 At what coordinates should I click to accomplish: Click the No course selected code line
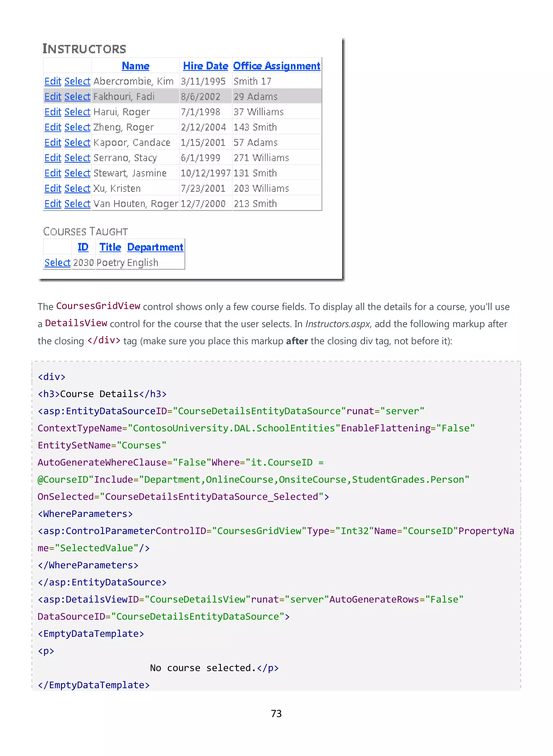coord(214,668)
